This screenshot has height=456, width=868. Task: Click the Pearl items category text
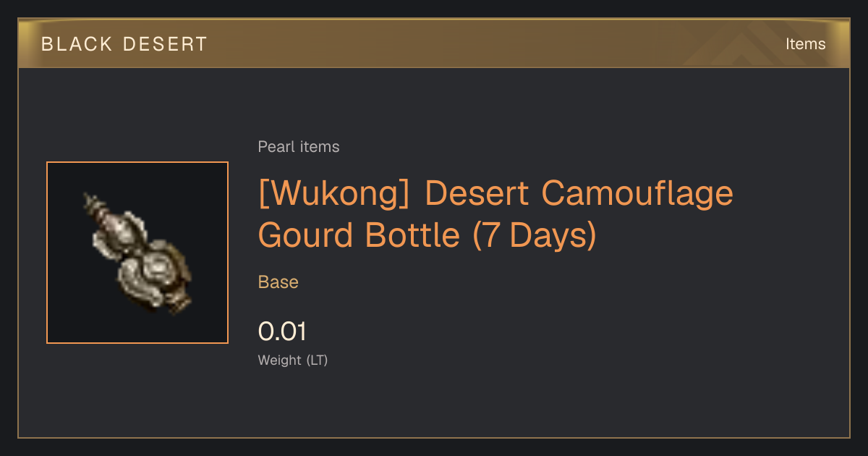299,147
